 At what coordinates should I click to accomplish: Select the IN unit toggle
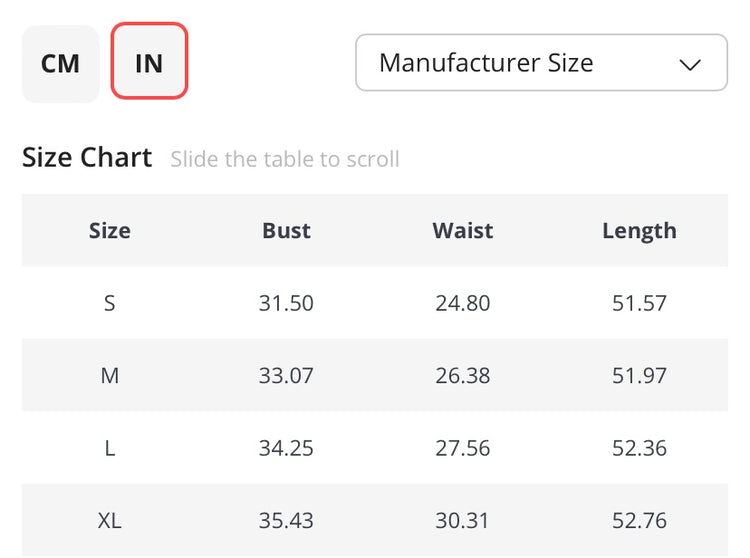[x=149, y=64]
